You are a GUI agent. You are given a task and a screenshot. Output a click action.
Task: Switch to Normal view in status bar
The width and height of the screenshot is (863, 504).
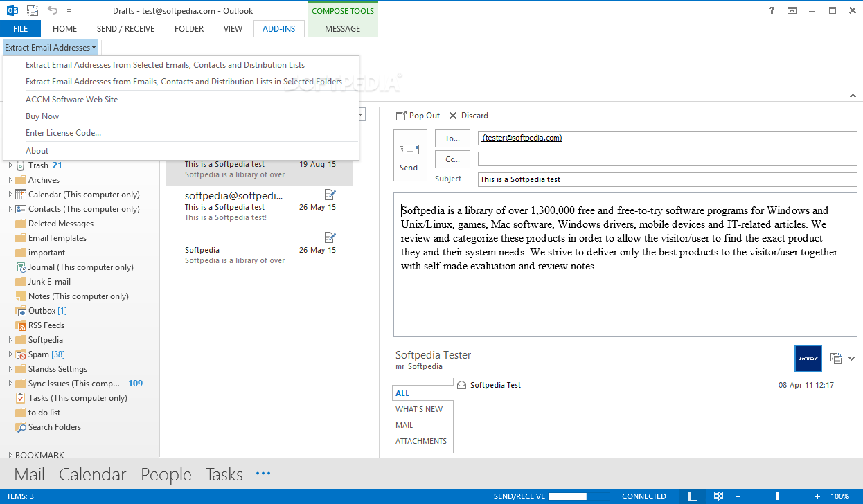[693, 496]
